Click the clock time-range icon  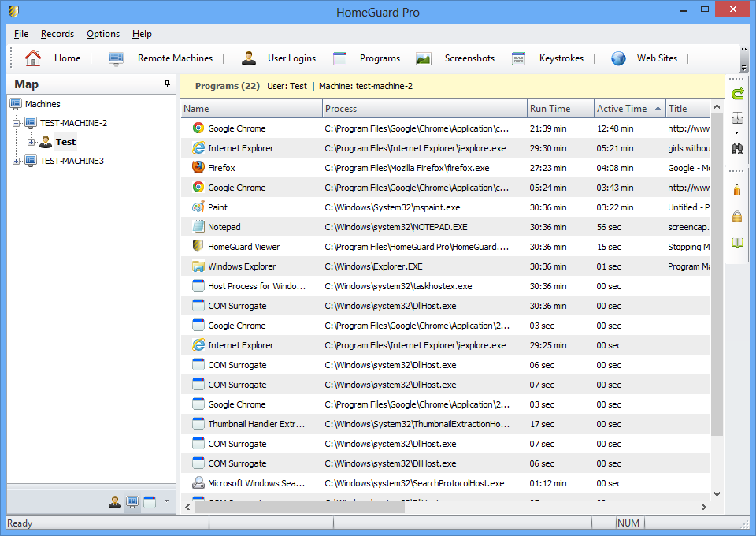tap(737, 117)
